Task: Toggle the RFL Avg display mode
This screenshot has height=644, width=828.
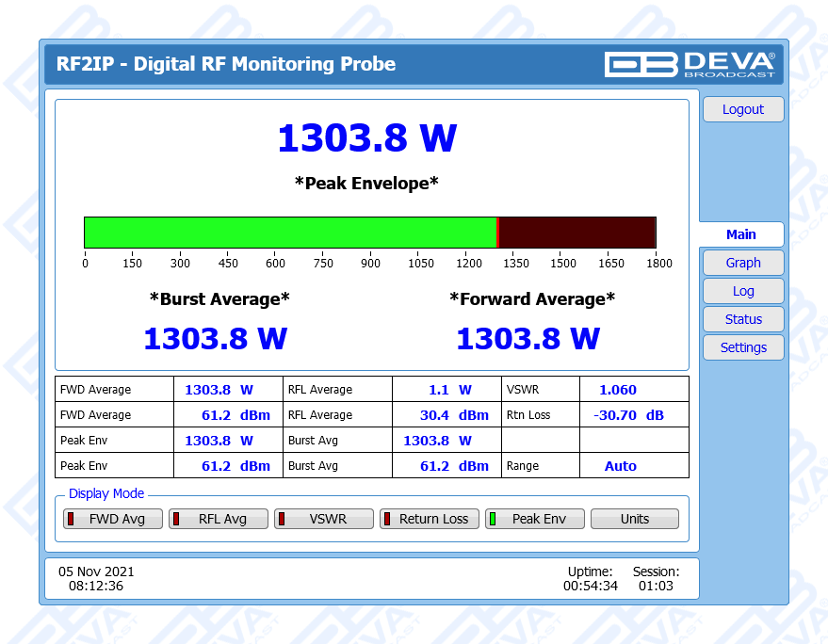Action: [213, 519]
